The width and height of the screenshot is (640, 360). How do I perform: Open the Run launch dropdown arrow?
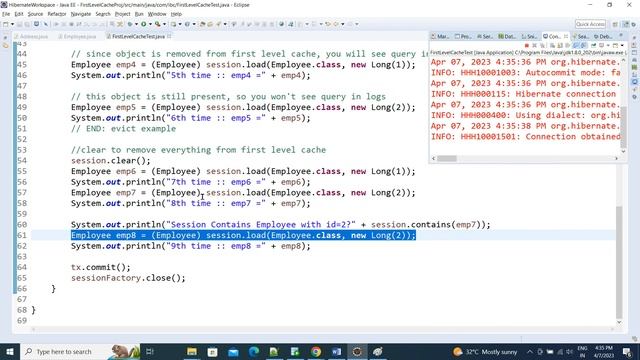(x=150, y=24)
